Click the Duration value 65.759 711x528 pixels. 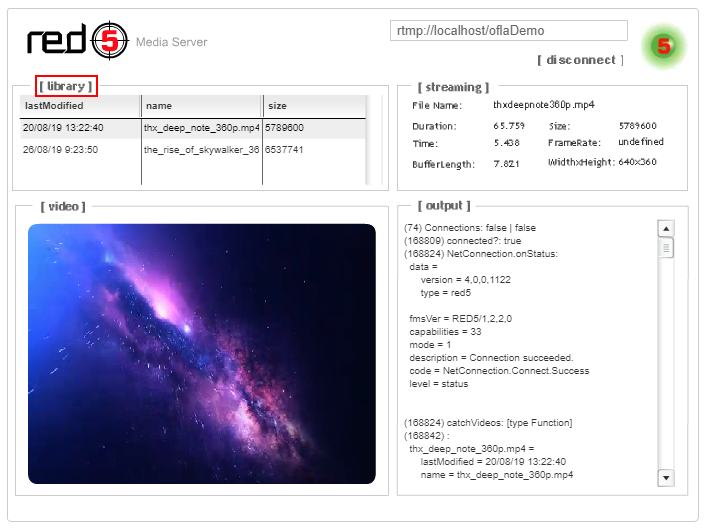[509, 126]
